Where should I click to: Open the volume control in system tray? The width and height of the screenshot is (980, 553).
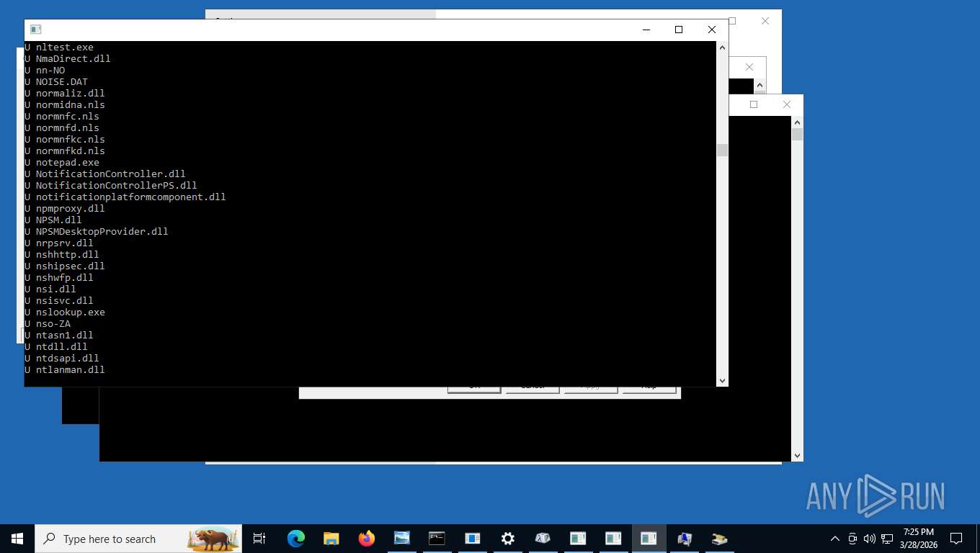tap(869, 539)
